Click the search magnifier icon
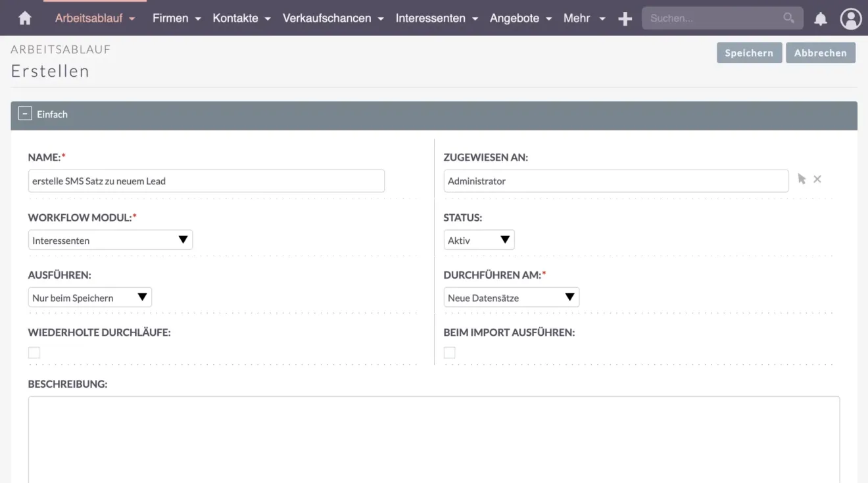 pyautogui.click(x=788, y=18)
